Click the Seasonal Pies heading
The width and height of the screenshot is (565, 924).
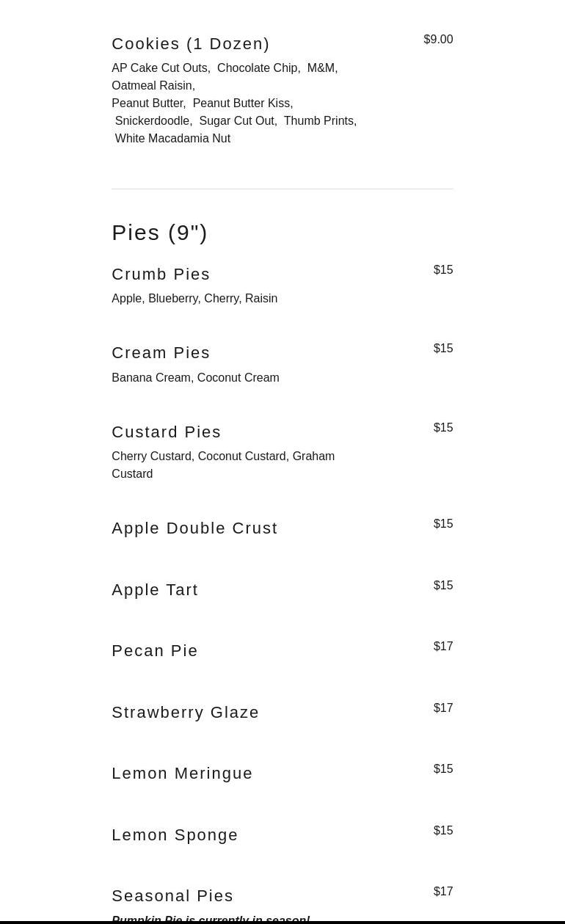pyautogui.click(x=172, y=896)
